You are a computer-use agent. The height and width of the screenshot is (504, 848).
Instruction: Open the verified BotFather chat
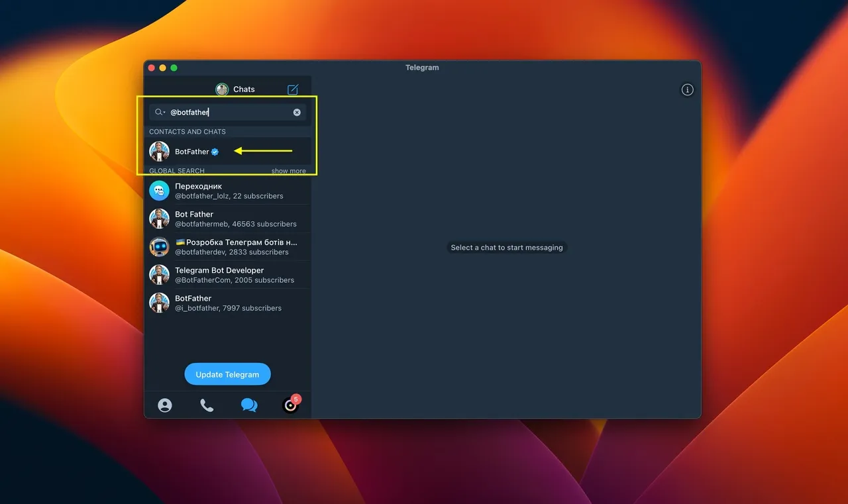pos(227,152)
